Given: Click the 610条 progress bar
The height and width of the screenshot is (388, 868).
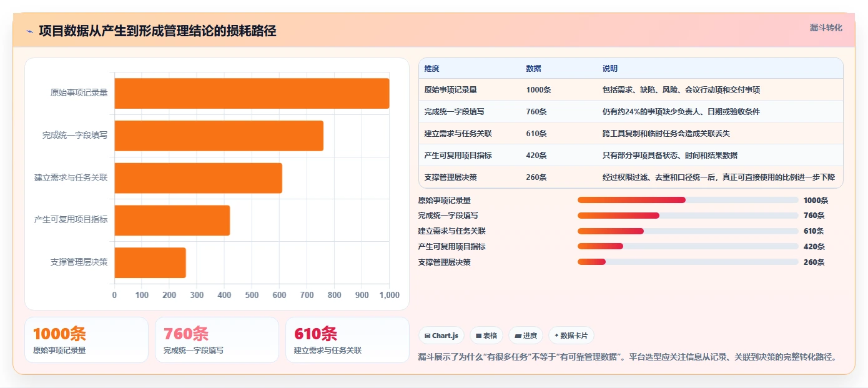Looking at the screenshot, I should 688,231.
